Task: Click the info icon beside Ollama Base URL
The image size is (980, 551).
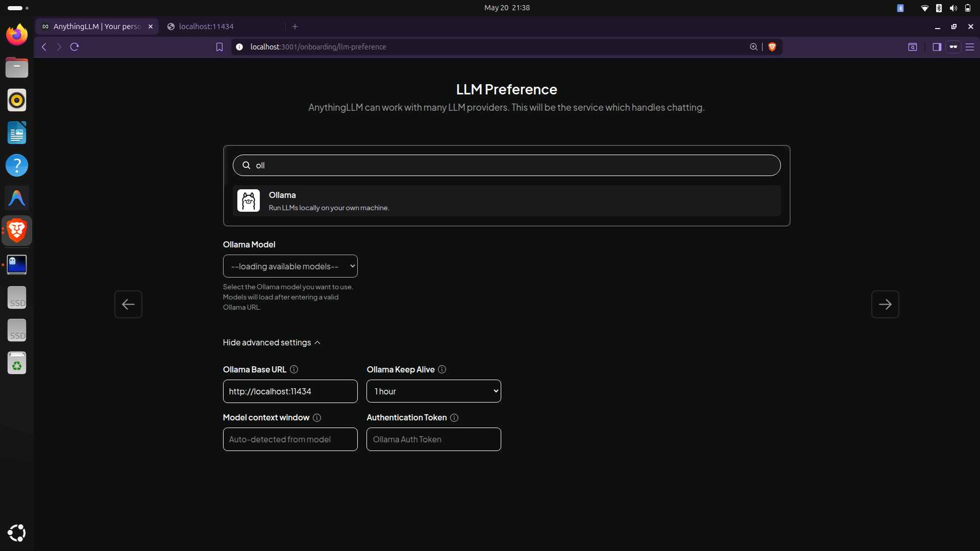Action: 294,369
